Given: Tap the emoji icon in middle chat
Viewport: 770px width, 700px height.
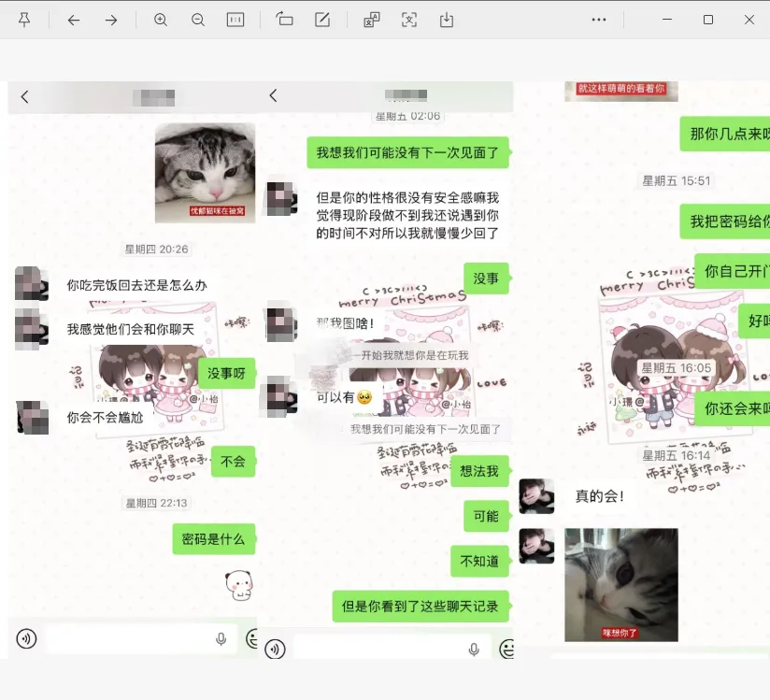Looking at the screenshot, I should click(x=506, y=649).
